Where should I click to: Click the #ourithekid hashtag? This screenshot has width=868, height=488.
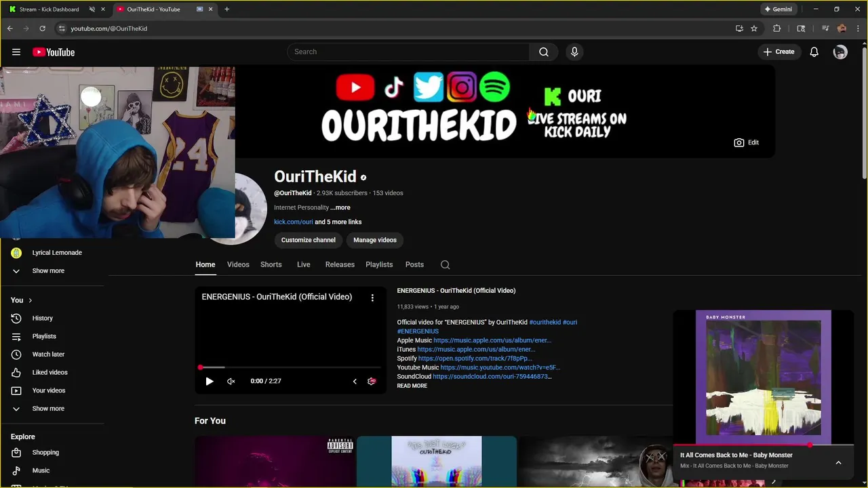point(545,323)
